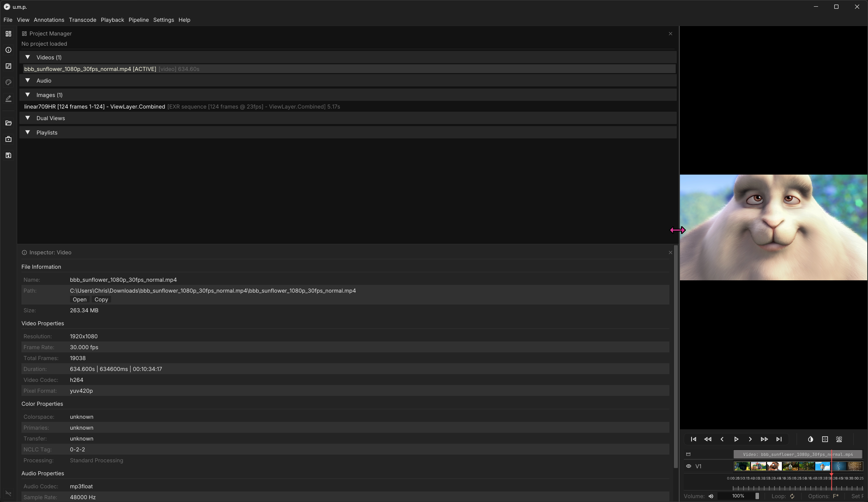Viewport: 868px width, 502px height.
Task: Collapse the Images (1) section
Action: (28, 95)
